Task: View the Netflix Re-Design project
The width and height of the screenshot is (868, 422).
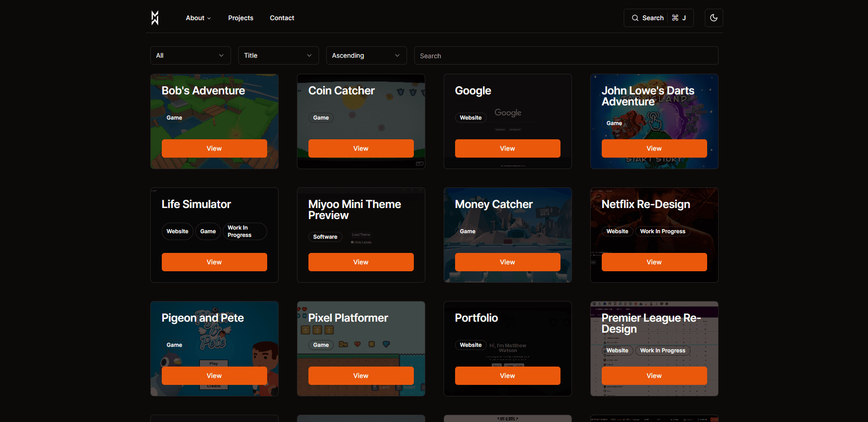Action: click(654, 262)
